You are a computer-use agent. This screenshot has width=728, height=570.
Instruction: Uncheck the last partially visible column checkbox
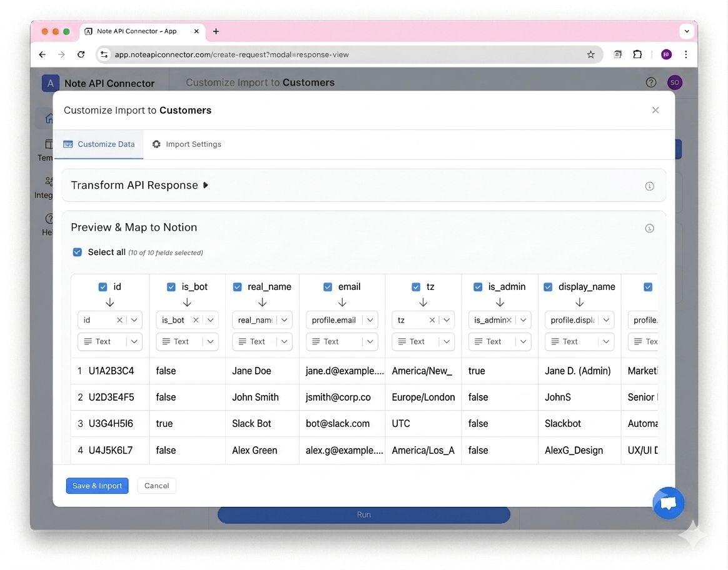(x=648, y=287)
